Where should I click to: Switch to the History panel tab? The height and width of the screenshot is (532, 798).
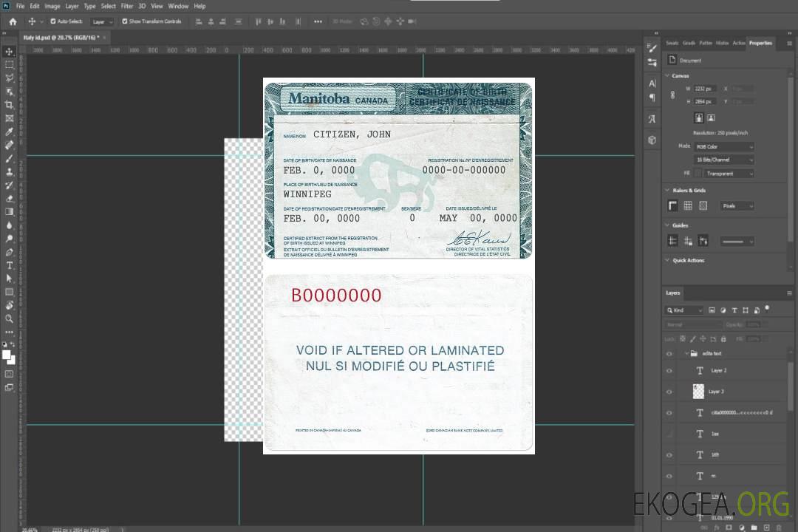tap(722, 43)
